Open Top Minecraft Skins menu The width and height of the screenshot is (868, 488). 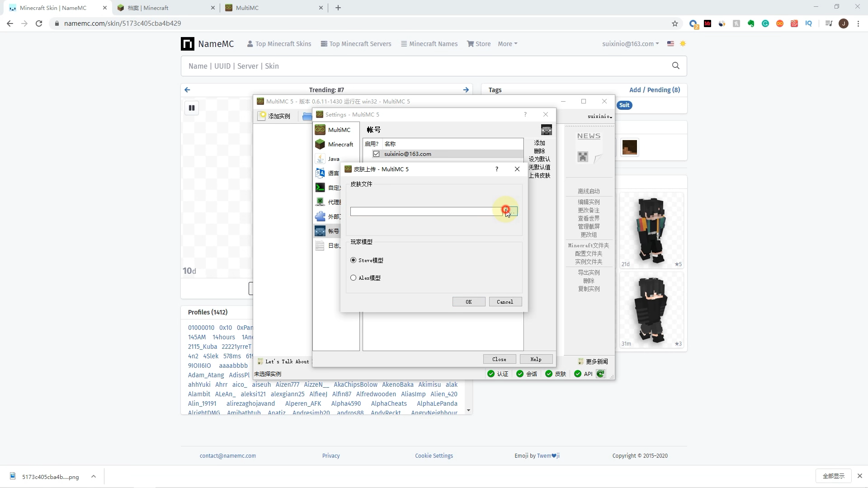pyautogui.click(x=279, y=44)
